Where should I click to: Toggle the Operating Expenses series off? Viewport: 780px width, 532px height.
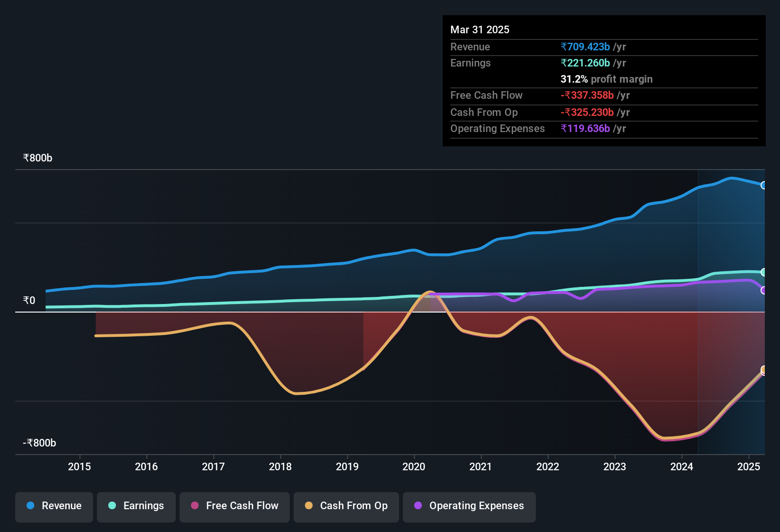[x=469, y=506]
